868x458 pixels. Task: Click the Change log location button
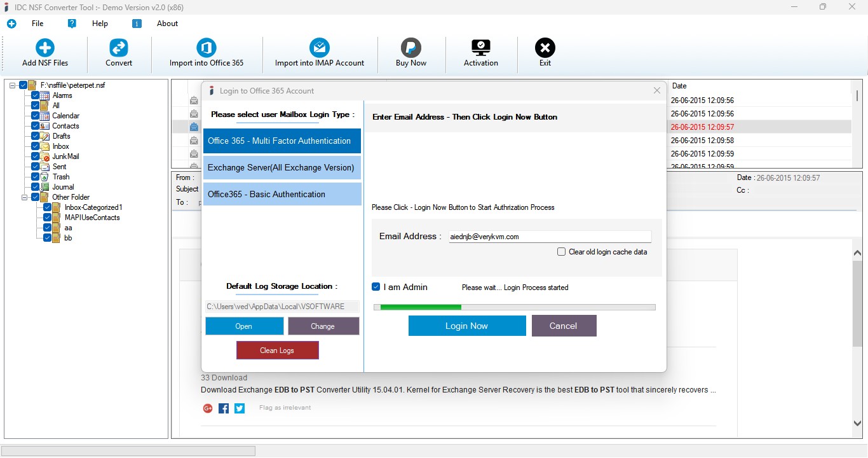323,326
